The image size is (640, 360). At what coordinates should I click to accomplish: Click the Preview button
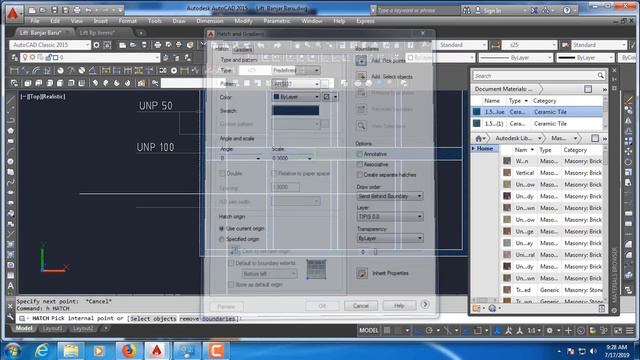[226, 307]
